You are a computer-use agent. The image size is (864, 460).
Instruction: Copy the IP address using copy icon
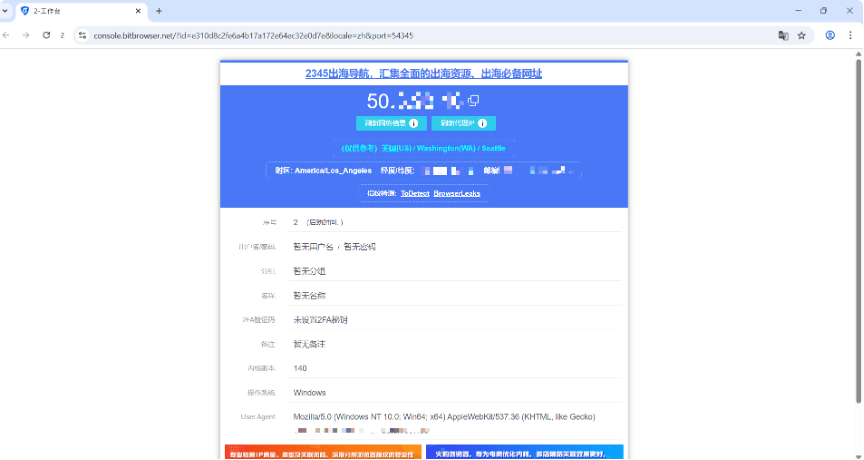(474, 100)
